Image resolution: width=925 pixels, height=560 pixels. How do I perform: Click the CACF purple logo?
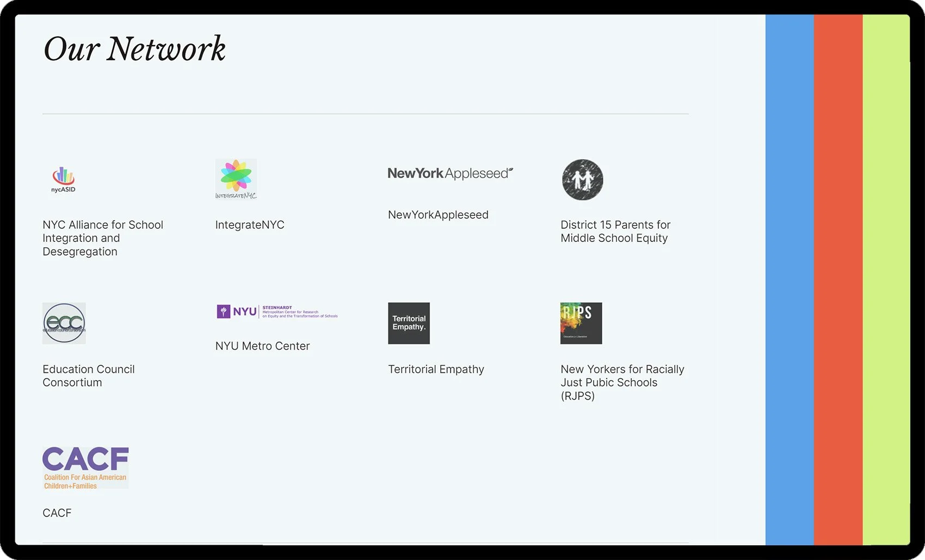pos(85,468)
